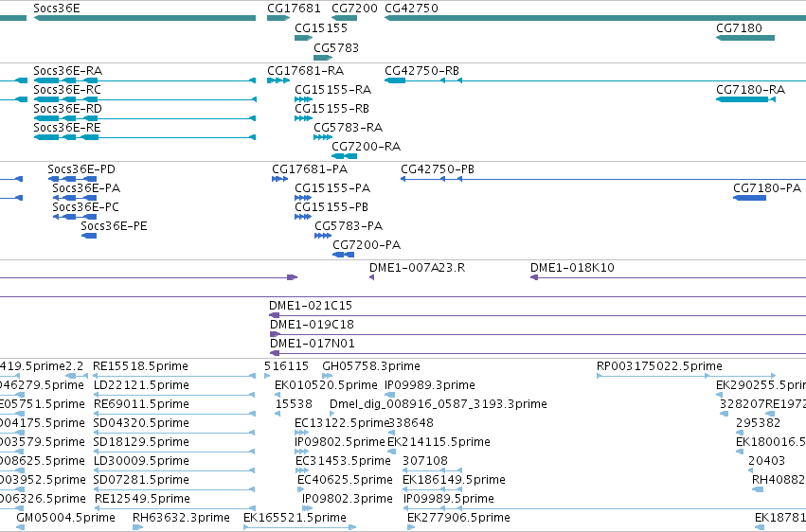Select protein Socs36E-PE
This screenshot has width=806, height=532.
(x=89, y=236)
